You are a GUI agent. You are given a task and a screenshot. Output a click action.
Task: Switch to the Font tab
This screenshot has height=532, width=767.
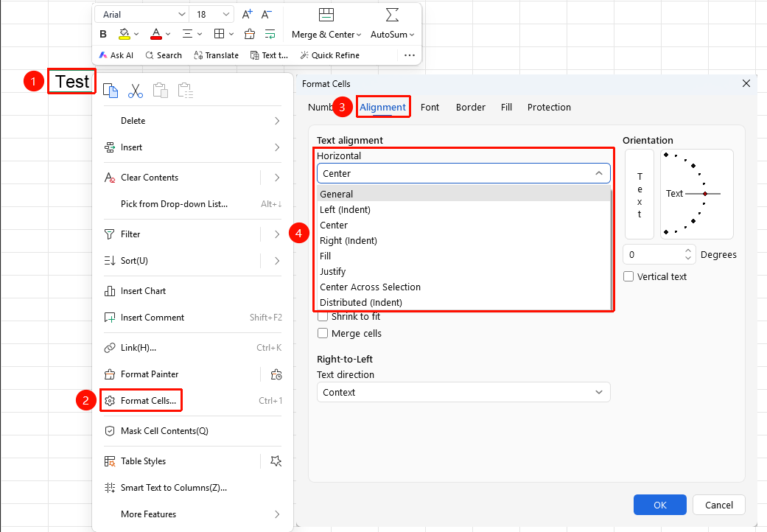pyautogui.click(x=430, y=107)
